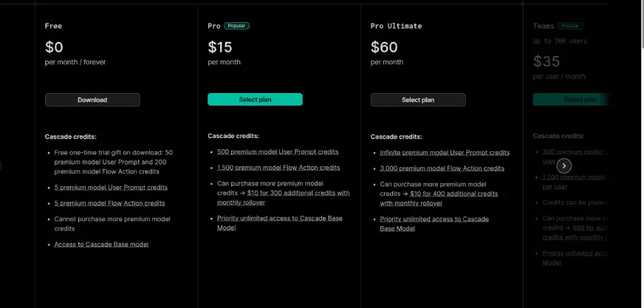Open Free plan's 5 Flow Action credits link
The height and width of the screenshot is (308, 644).
pyautogui.click(x=109, y=203)
